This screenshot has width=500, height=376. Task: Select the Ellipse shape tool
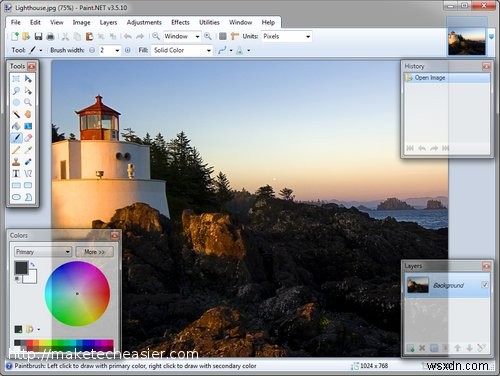pos(16,197)
